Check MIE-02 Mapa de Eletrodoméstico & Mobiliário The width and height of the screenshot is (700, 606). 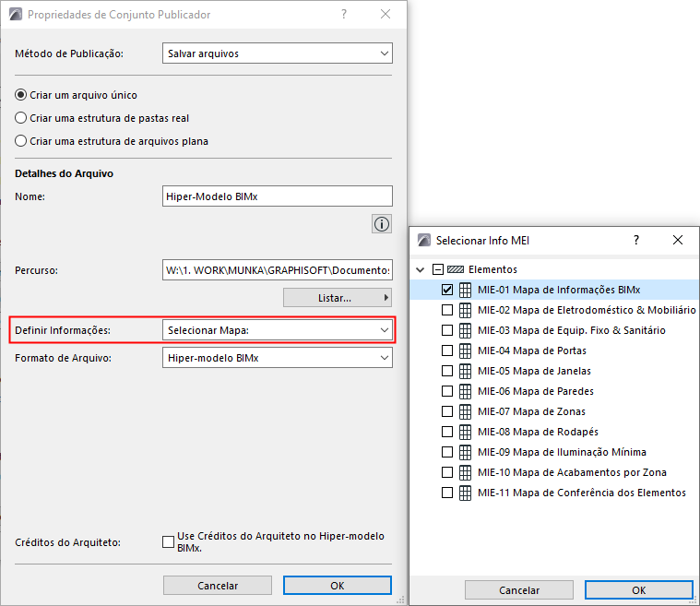447,310
